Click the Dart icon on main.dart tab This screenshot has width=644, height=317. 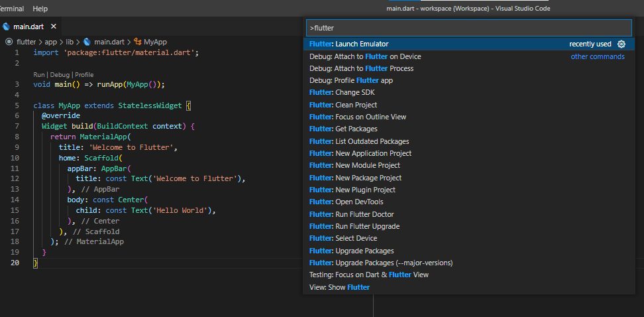click(6, 27)
